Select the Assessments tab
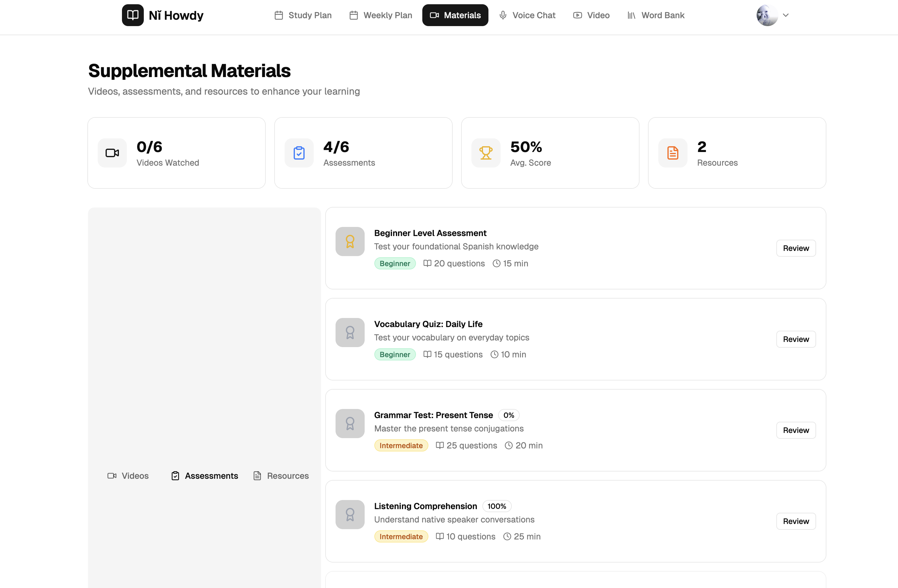The width and height of the screenshot is (898, 588). (x=205, y=476)
